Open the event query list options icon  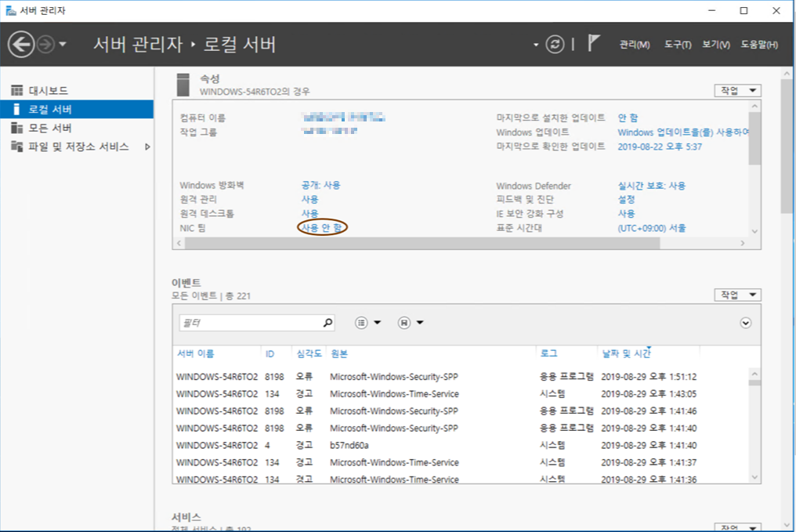361,323
